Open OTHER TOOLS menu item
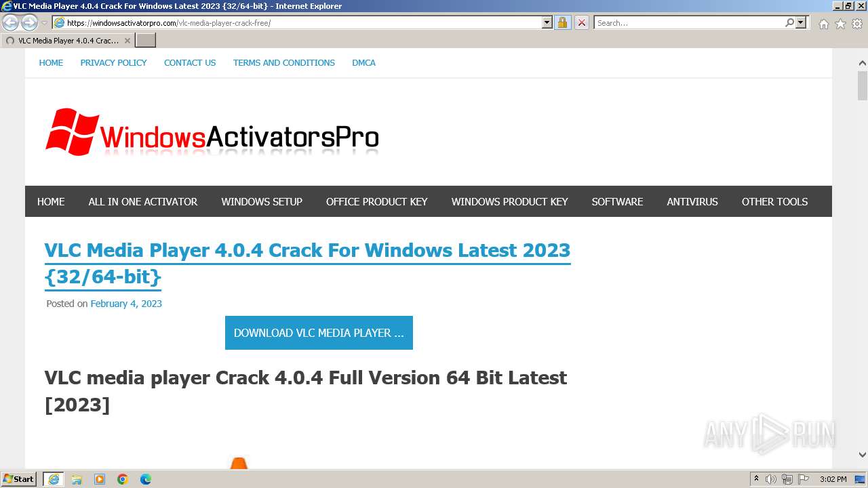868x488 pixels. (x=774, y=201)
